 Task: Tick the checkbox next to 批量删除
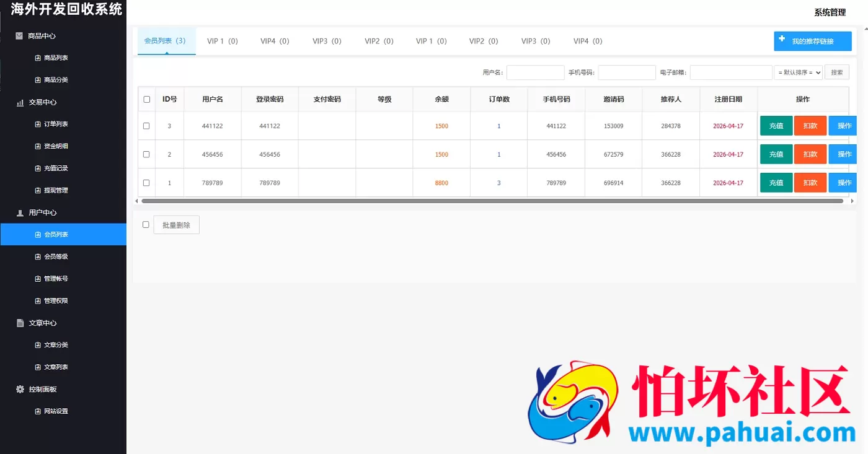pos(146,225)
